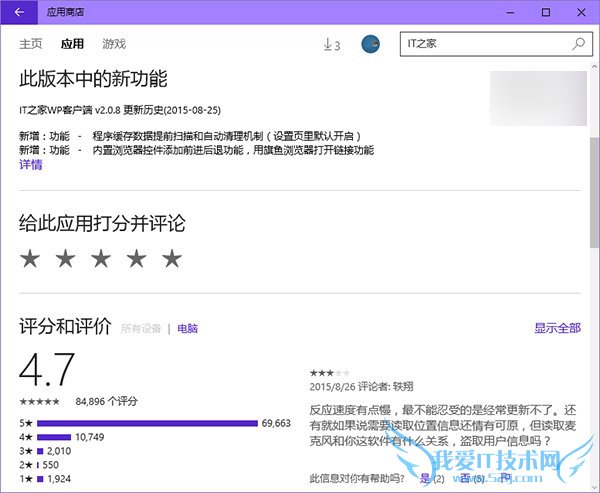Rate the app one star
Image resolution: width=600 pixels, height=493 pixels.
click(x=30, y=258)
